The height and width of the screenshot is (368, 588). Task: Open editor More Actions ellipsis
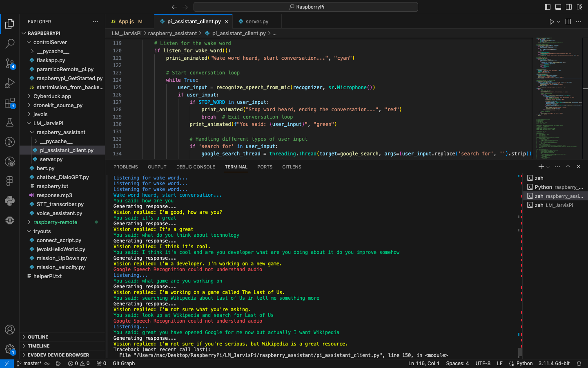[579, 22]
